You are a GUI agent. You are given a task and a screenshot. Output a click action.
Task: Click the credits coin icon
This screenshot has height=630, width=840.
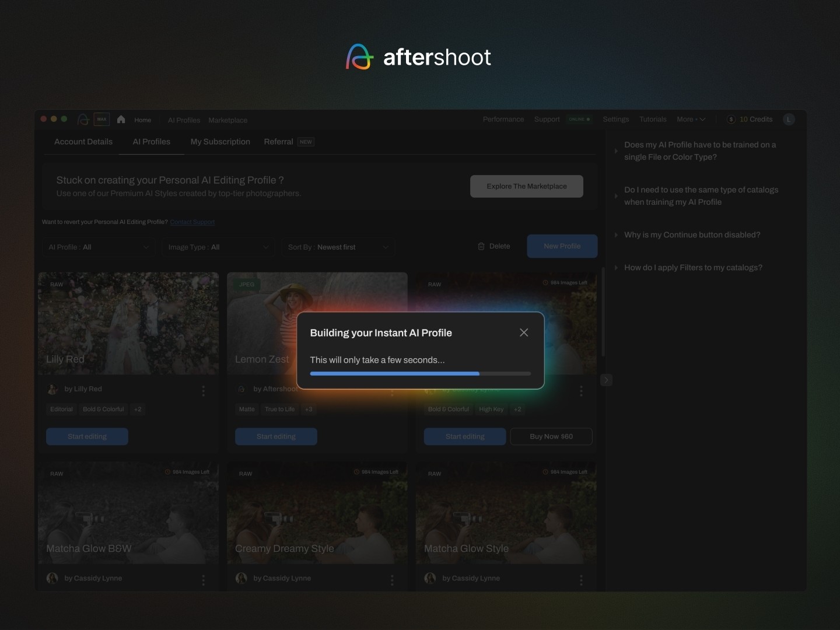click(x=731, y=120)
